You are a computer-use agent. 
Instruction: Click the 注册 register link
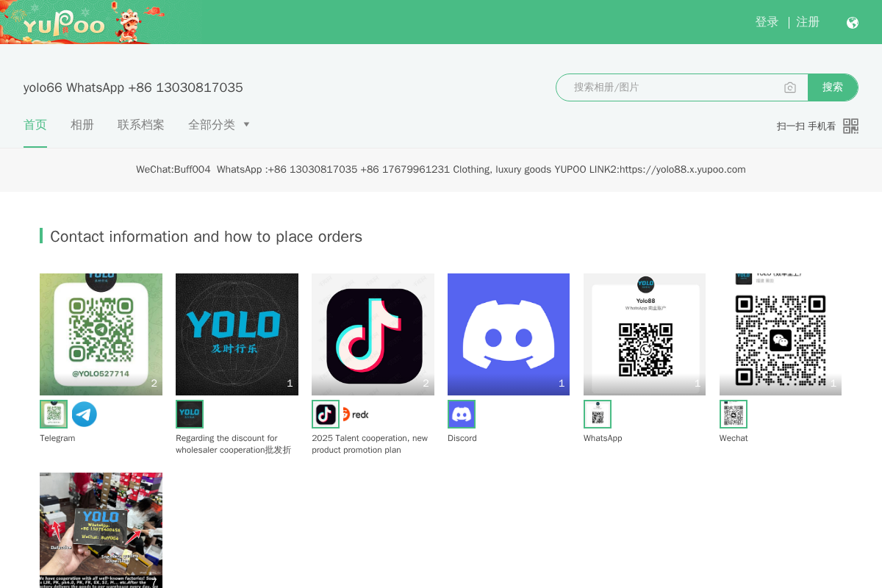pos(808,22)
